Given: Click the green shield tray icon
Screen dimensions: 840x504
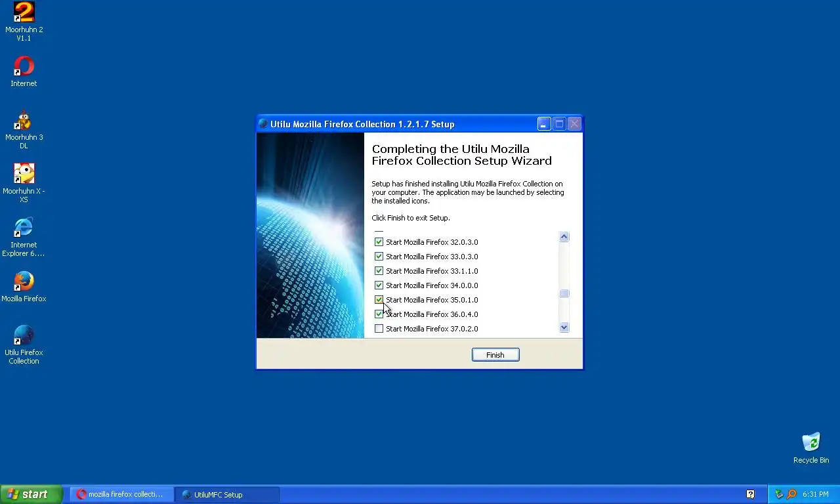Looking at the screenshot, I should point(779,494).
